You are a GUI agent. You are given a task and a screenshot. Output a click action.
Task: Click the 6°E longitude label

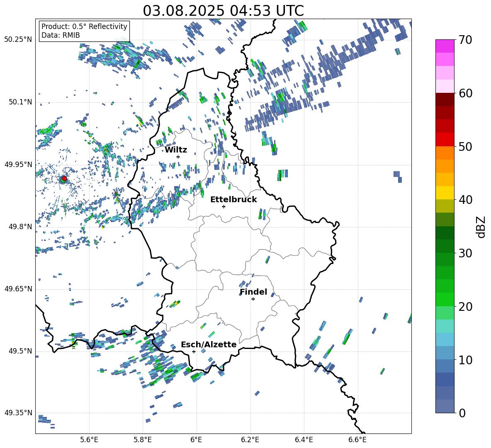(x=196, y=440)
